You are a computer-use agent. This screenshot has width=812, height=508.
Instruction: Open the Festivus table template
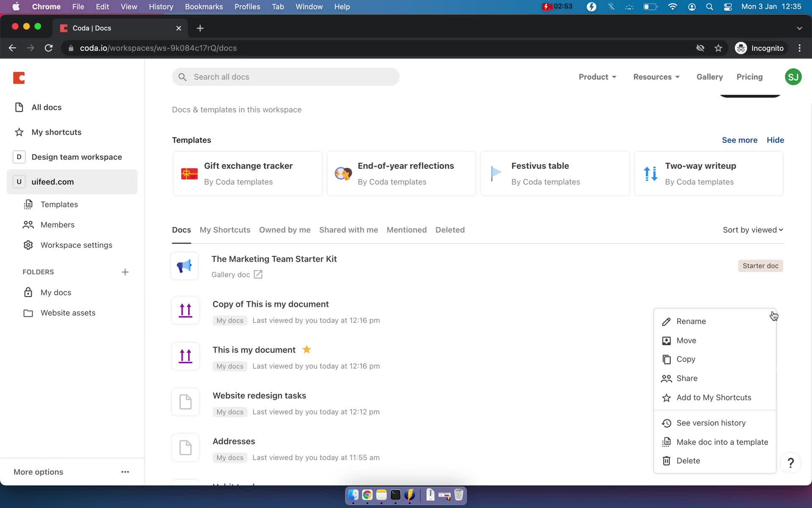(x=555, y=174)
